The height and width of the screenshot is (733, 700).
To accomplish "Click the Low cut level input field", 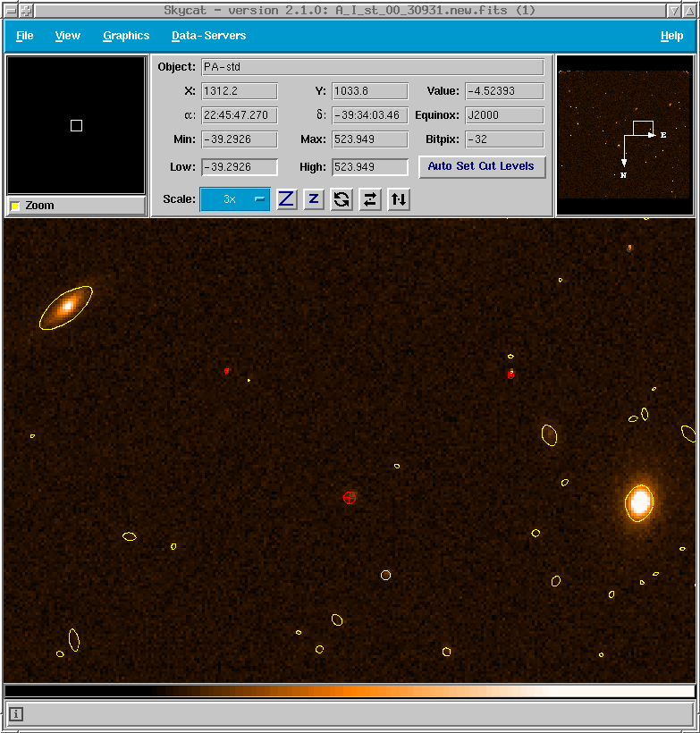I will (x=240, y=167).
